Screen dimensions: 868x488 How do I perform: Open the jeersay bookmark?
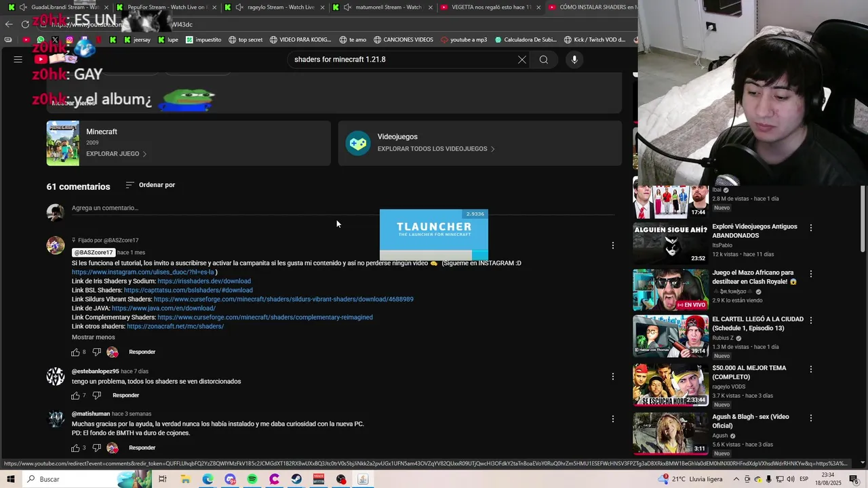point(137,40)
